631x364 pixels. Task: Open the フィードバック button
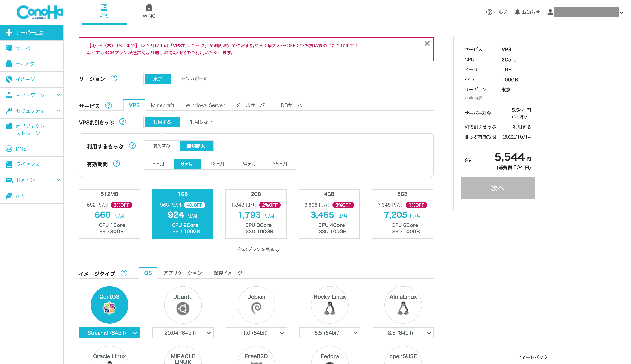532,357
